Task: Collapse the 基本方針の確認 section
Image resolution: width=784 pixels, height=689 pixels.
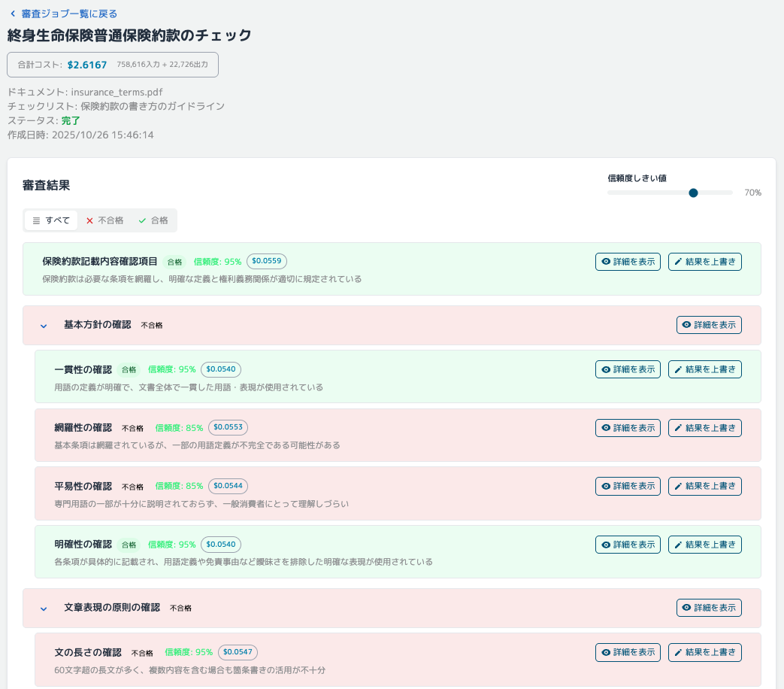Action: pos(44,326)
